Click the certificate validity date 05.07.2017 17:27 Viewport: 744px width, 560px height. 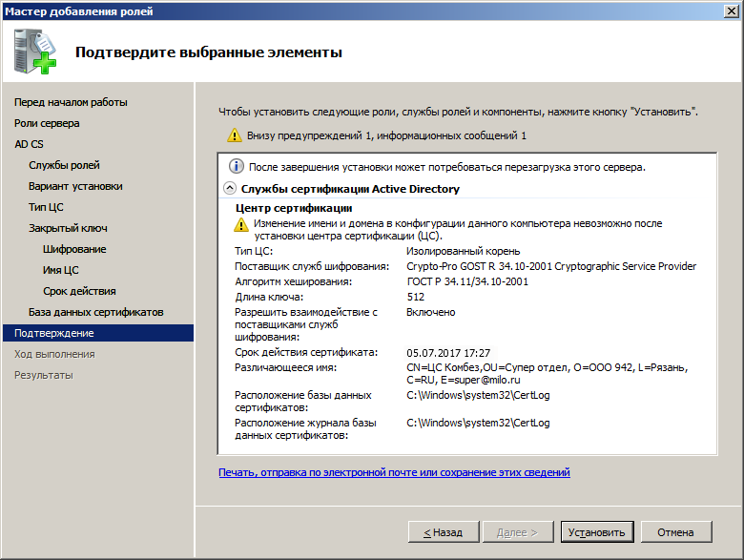pyautogui.click(x=448, y=353)
